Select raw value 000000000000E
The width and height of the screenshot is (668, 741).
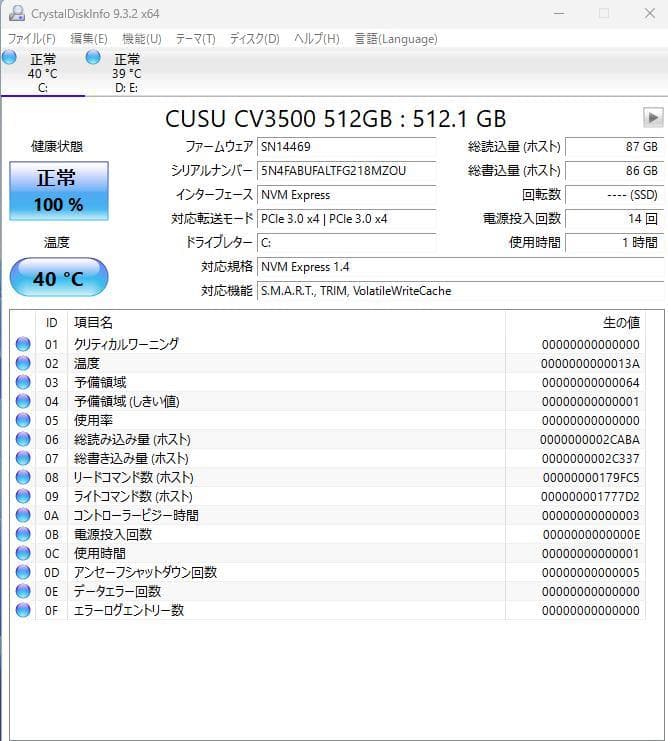click(591, 534)
